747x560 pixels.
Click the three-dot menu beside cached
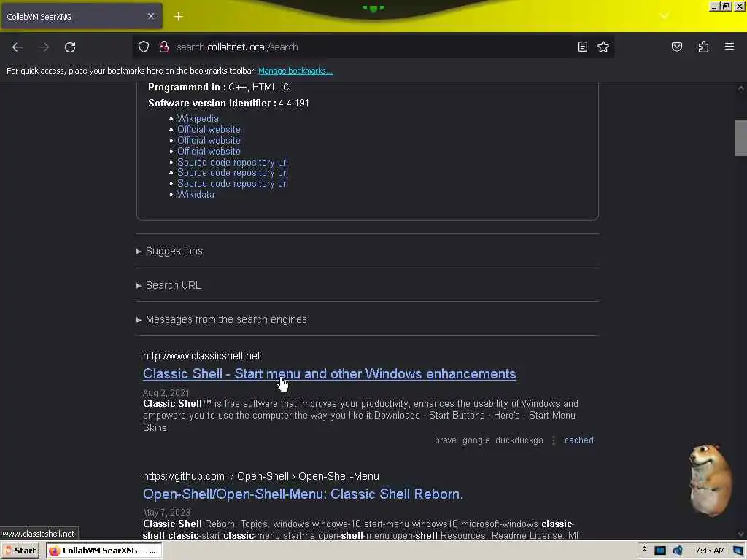[554, 440]
